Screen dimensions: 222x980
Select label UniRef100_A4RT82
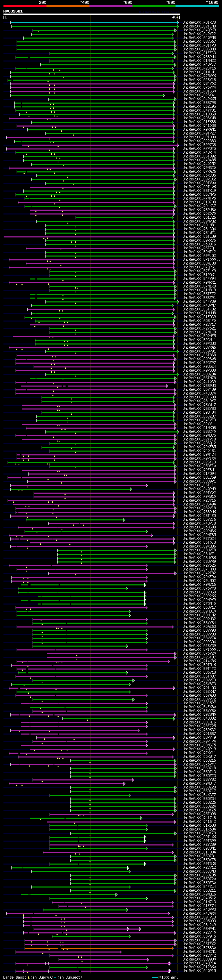pos(199,573)
